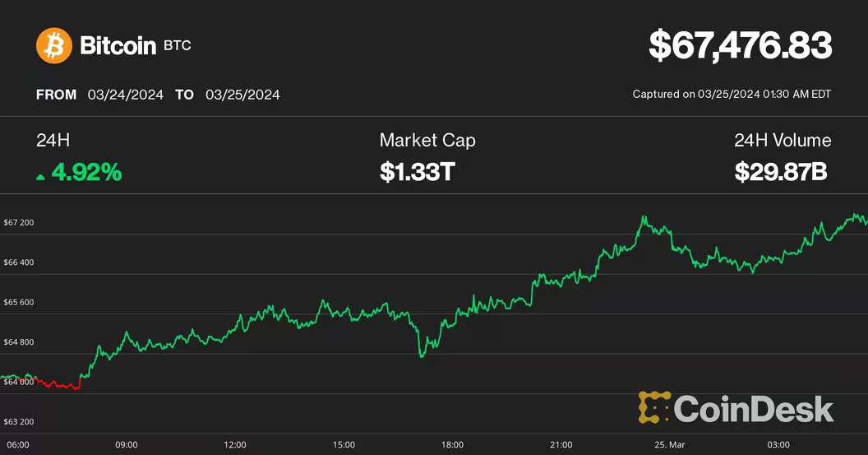Click the 18:00 time axis label
This screenshot has height=455, width=868.
coord(452,445)
